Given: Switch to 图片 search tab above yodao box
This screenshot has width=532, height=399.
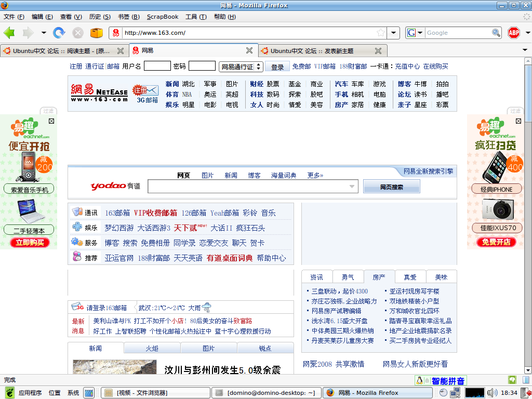Looking at the screenshot, I should 207,176.
